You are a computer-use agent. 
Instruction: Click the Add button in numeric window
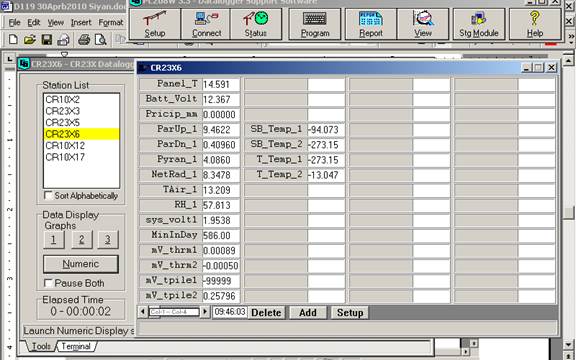pos(308,313)
